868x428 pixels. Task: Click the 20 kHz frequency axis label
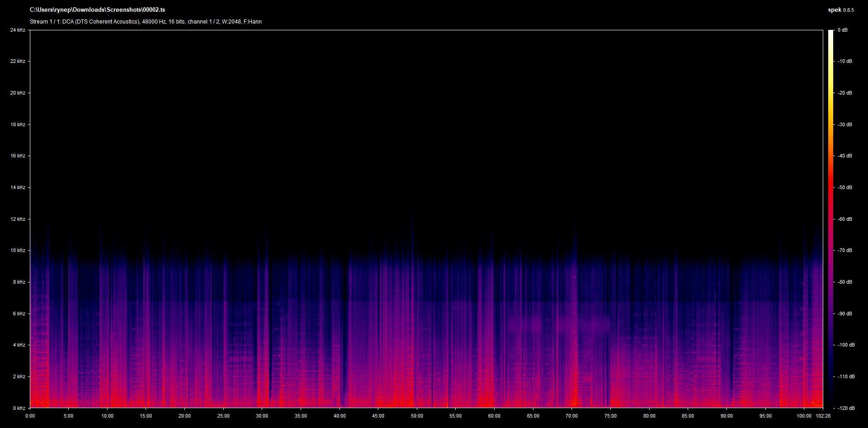pos(18,93)
